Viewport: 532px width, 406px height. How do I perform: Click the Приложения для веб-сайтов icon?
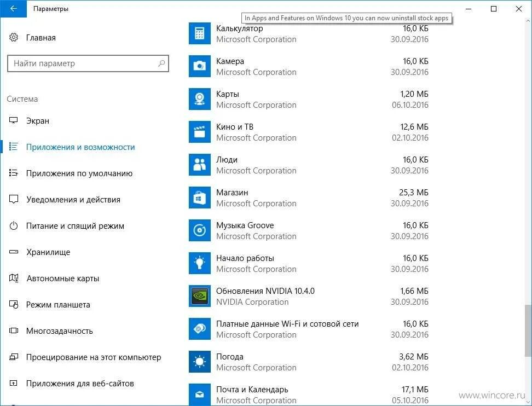(x=14, y=383)
